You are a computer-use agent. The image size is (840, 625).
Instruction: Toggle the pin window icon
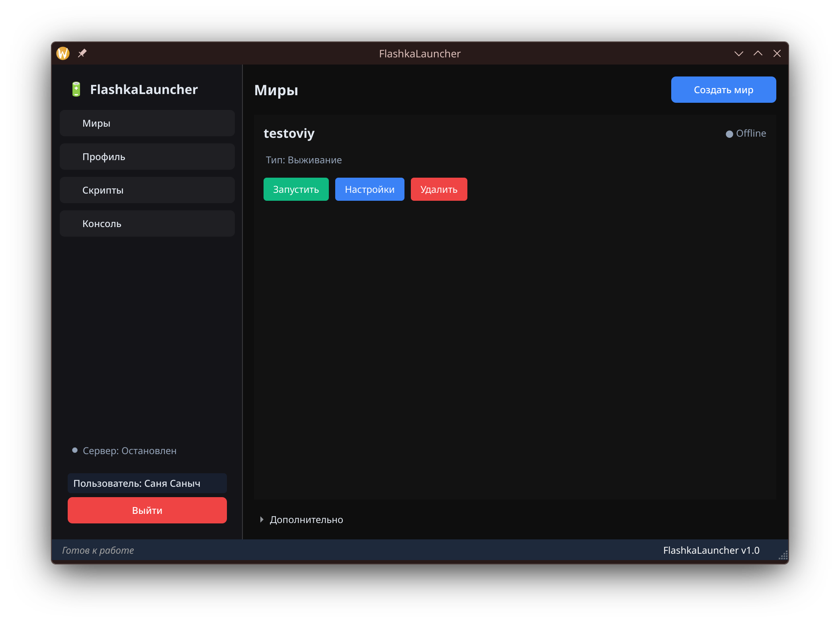coord(82,53)
